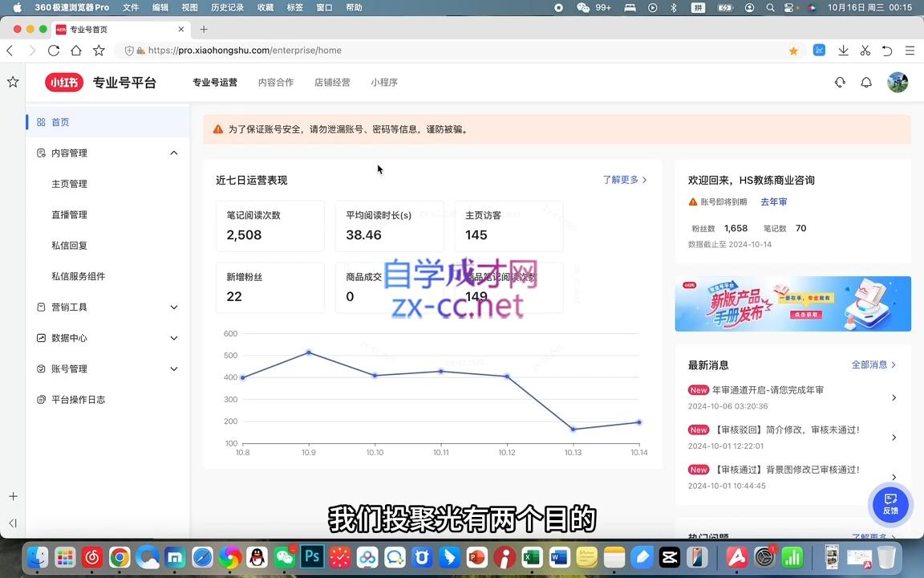This screenshot has width=924, height=578.
Task: Open 主页管理 in sidebar
Action: (x=70, y=184)
